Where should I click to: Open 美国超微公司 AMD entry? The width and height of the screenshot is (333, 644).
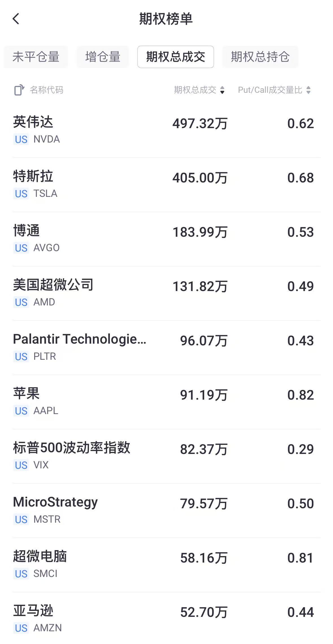(167, 293)
